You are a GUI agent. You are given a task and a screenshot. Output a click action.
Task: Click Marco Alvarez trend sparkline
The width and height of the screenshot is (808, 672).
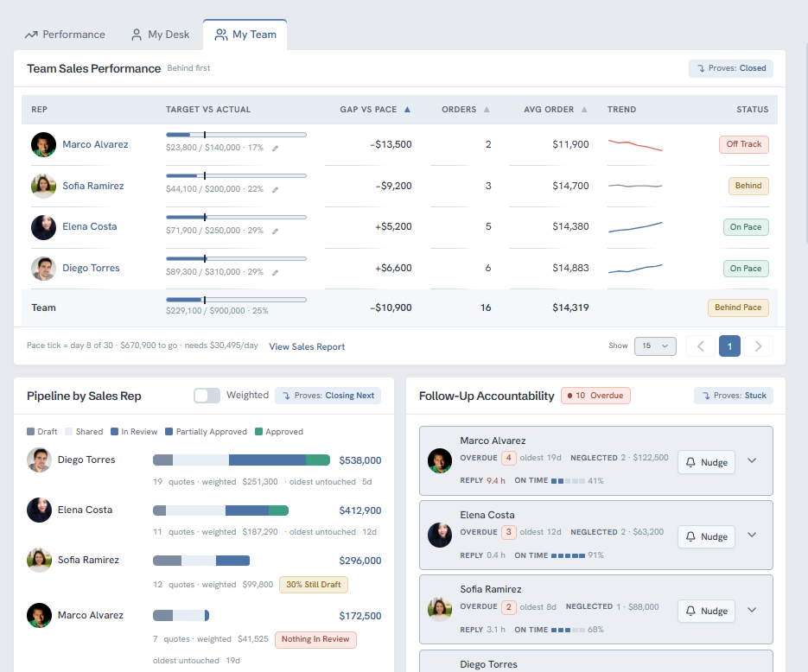[635, 145]
